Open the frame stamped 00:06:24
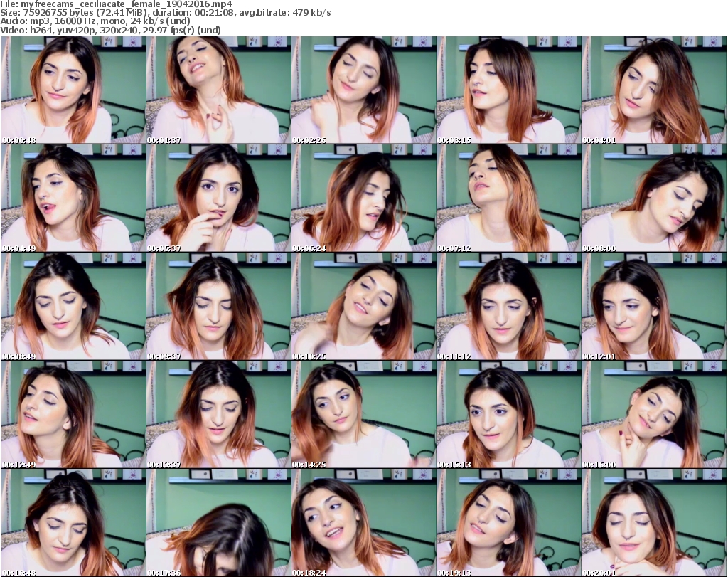Viewport: 728px width, 577px height. (x=363, y=198)
